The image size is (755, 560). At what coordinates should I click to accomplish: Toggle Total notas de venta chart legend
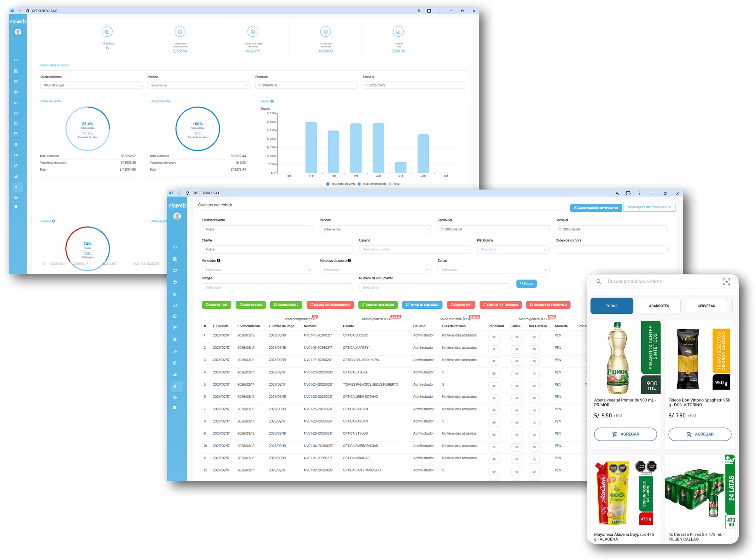tap(341, 184)
